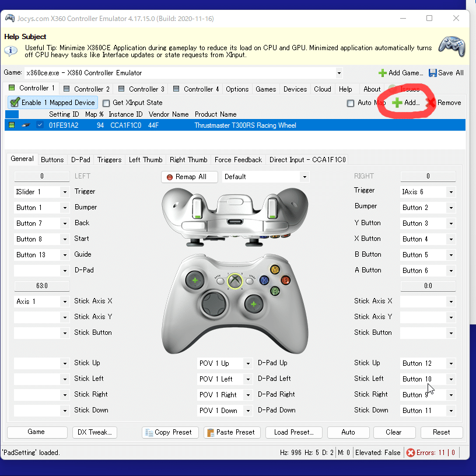Screen dimensions: 476x476
Task: Click the red B button on controller image
Action: 285,280
